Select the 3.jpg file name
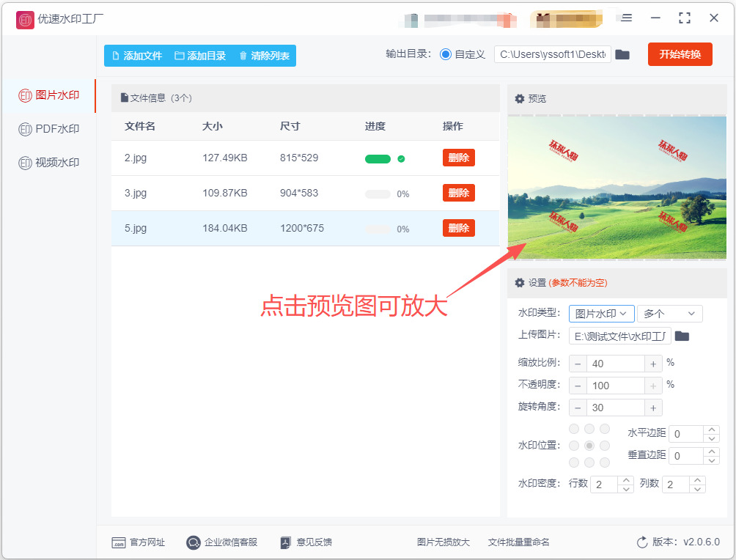736x560 pixels. tap(136, 193)
